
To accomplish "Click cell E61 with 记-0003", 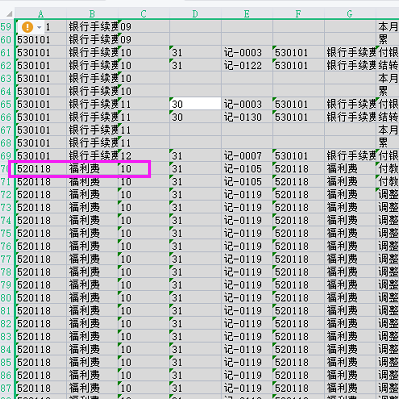I will [247, 53].
